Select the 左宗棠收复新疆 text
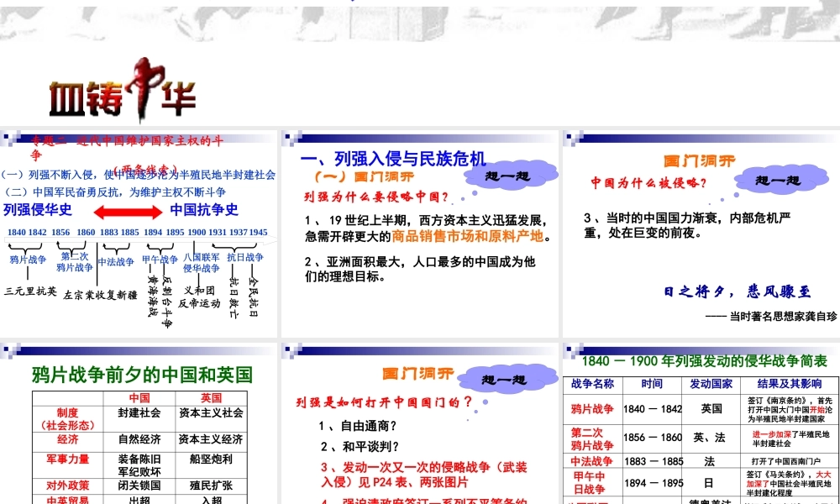The width and height of the screenshot is (840, 504). click(x=100, y=295)
